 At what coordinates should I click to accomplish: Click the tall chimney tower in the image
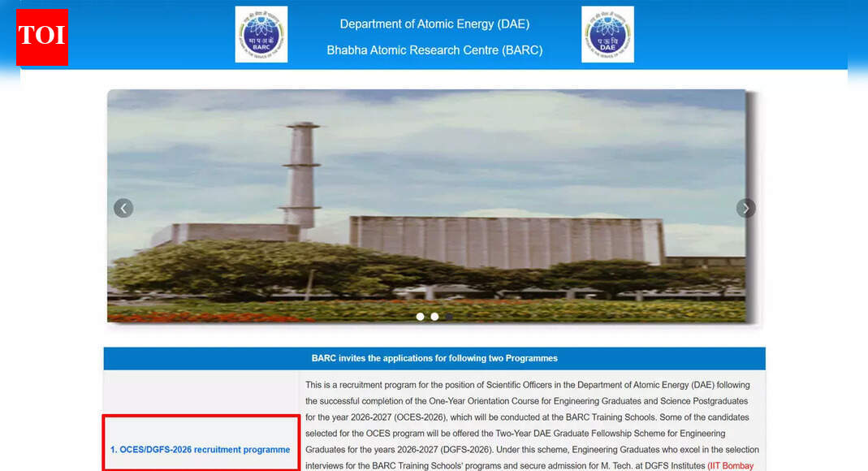tap(300, 175)
